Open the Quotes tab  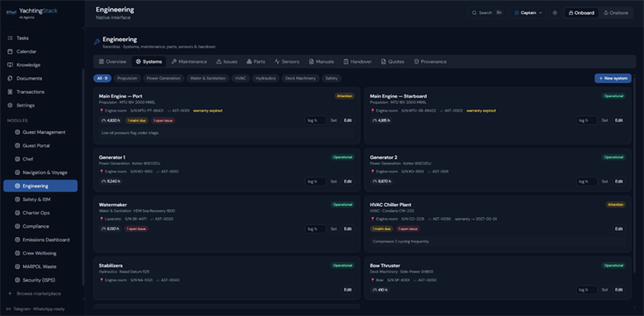(393, 61)
